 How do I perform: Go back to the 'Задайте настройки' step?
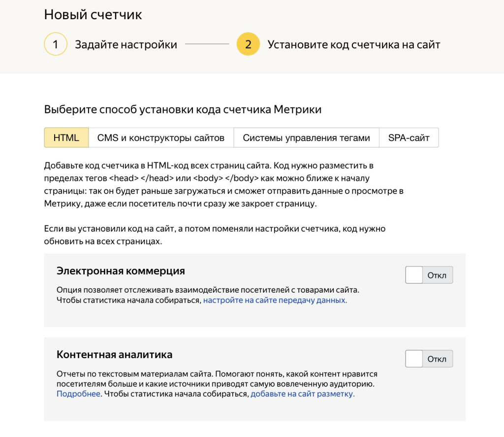tap(126, 45)
